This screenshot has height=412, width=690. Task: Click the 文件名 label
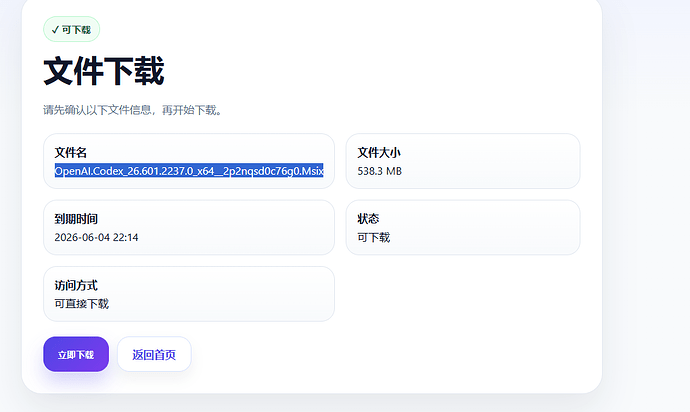tap(70, 153)
